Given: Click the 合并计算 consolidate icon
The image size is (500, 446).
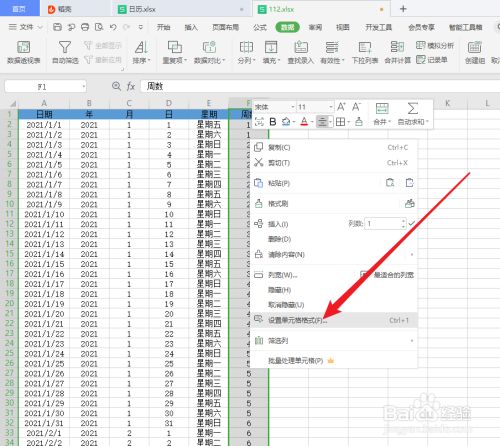Looking at the screenshot, I should pyautogui.click(x=397, y=47).
